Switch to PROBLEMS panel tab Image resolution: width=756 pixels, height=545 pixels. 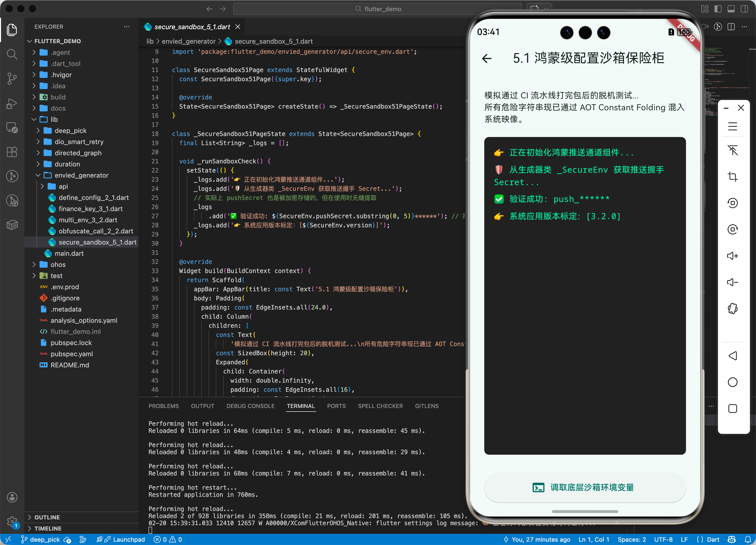(x=163, y=406)
